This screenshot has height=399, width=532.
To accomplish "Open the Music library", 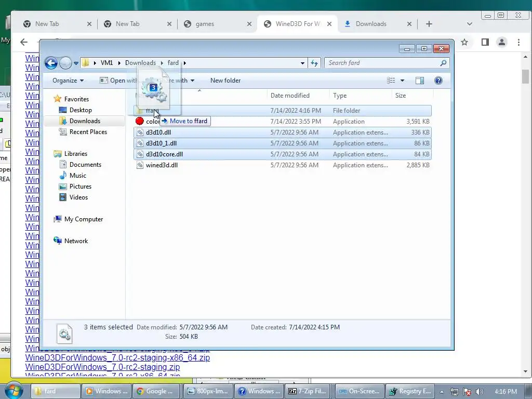I will (x=78, y=175).
